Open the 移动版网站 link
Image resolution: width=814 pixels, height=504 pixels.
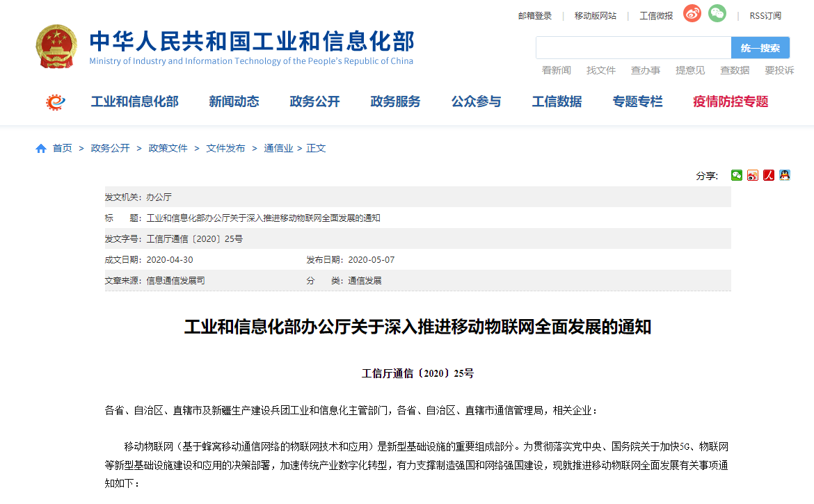point(596,16)
